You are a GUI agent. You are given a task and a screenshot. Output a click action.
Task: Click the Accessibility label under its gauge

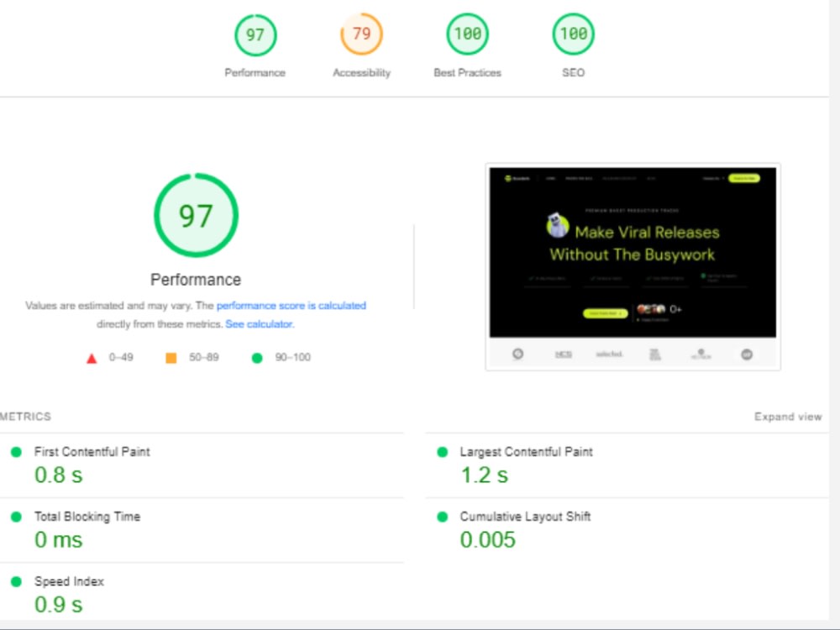pos(361,73)
